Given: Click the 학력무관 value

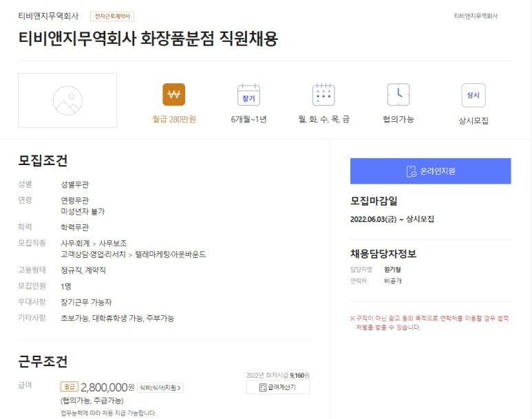Looking at the screenshot, I should tap(74, 227).
